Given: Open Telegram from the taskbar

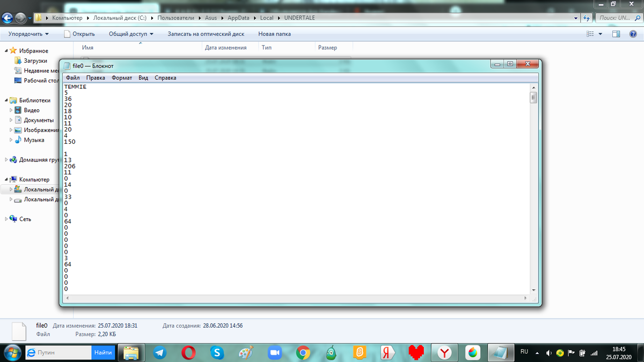Looking at the screenshot, I should [160, 352].
